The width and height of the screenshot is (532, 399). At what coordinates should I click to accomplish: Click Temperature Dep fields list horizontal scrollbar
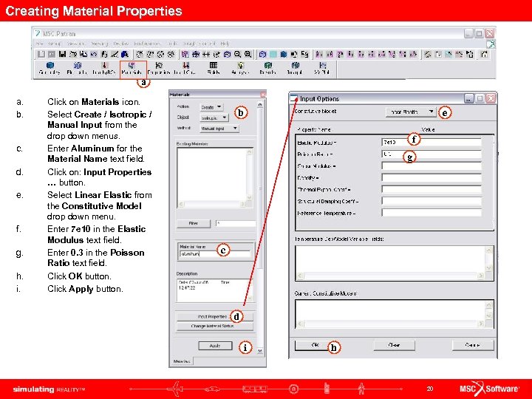(391, 276)
